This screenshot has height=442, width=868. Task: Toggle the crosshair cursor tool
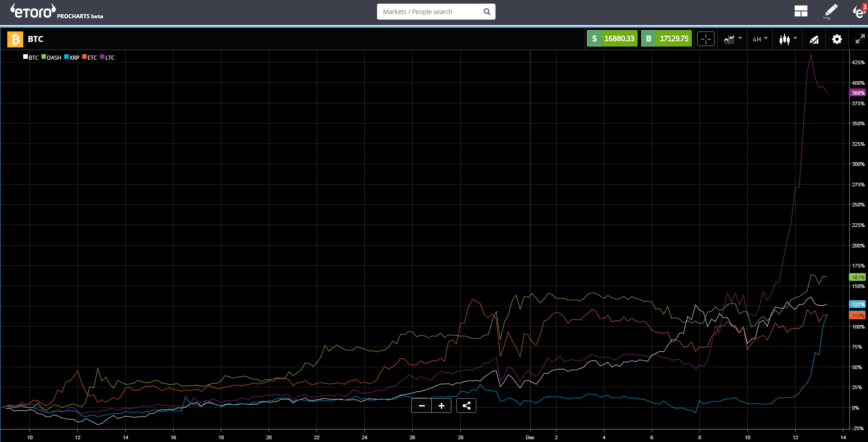pos(706,39)
